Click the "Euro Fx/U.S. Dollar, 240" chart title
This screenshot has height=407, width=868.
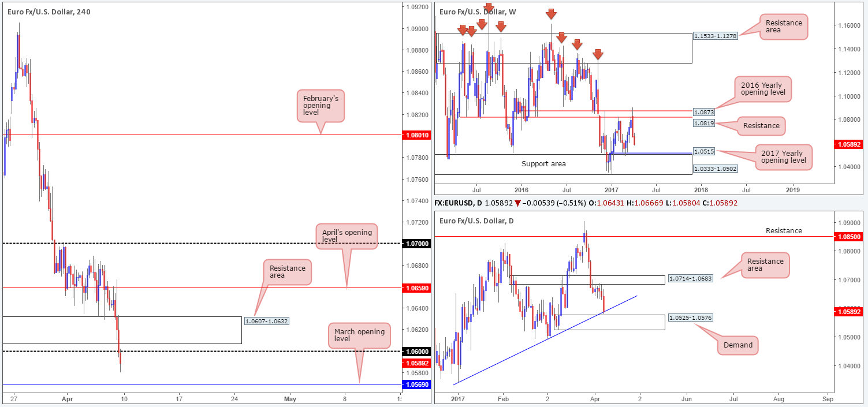pos(49,11)
